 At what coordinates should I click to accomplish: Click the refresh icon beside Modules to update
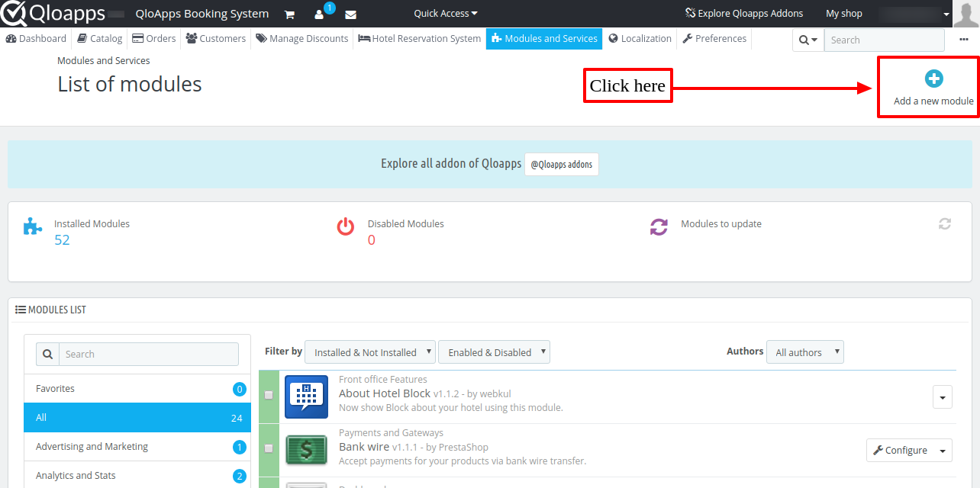click(945, 224)
